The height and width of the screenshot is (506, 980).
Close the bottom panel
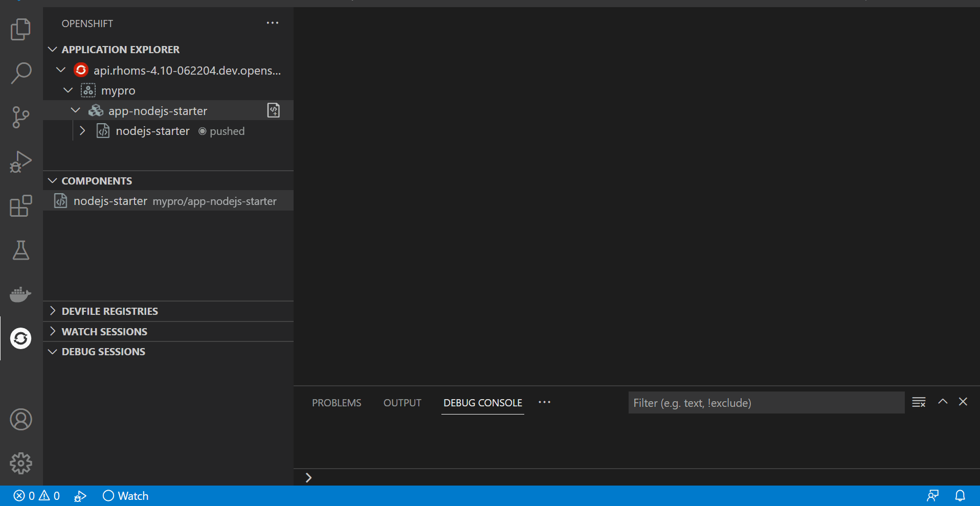[x=963, y=402]
